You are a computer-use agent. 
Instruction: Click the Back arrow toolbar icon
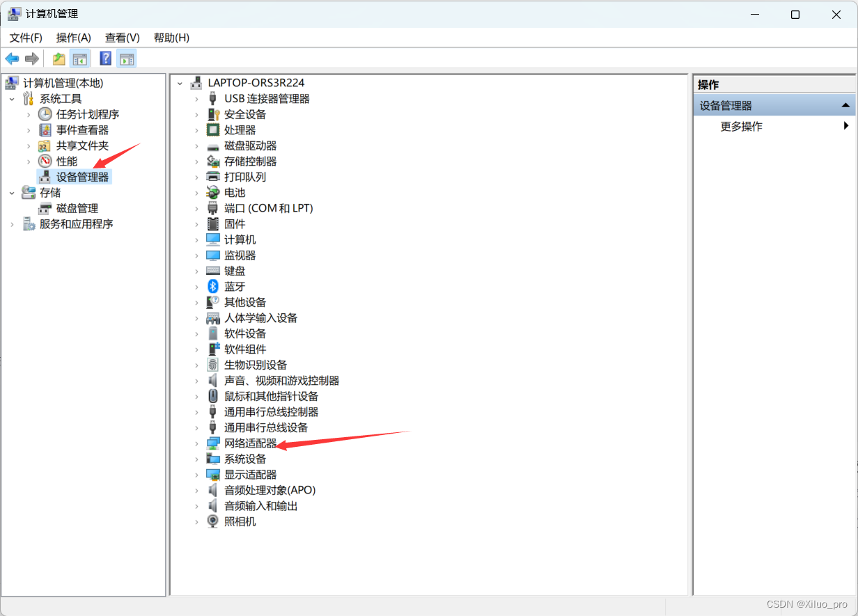[x=12, y=58]
